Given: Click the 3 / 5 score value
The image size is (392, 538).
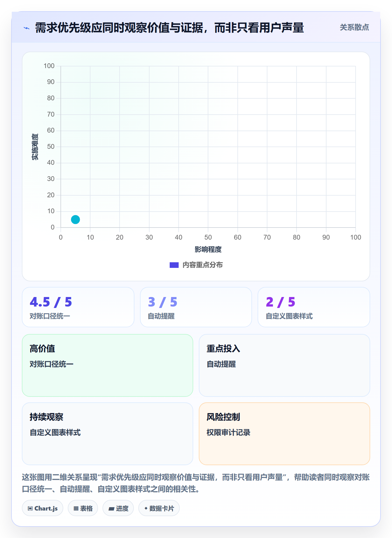Looking at the screenshot, I should pyautogui.click(x=162, y=302).
